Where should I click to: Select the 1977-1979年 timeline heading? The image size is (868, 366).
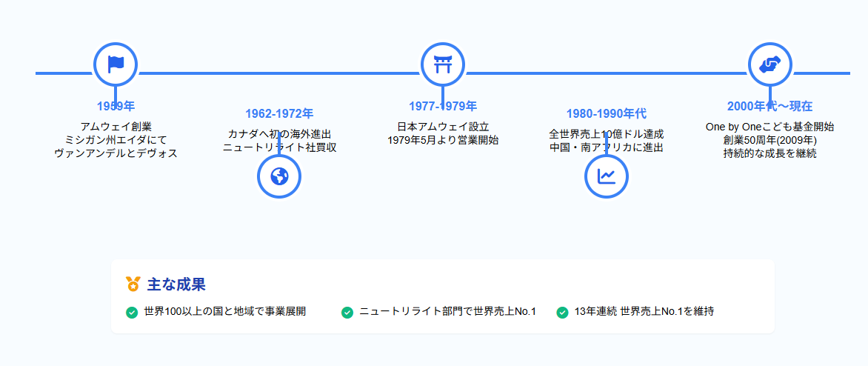coord(443,106)
